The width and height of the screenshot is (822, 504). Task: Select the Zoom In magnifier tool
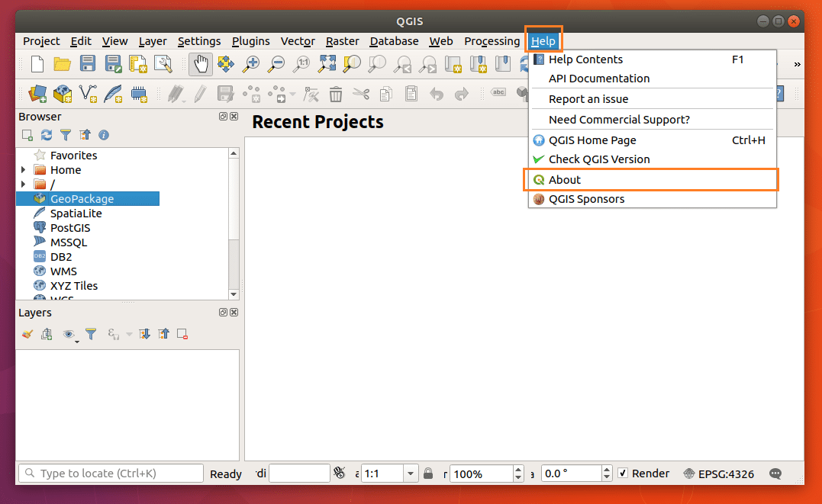pos(251,64)
